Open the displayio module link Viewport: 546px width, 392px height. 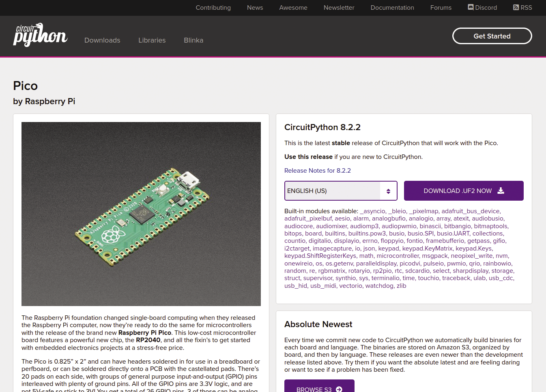coord(346,241)
